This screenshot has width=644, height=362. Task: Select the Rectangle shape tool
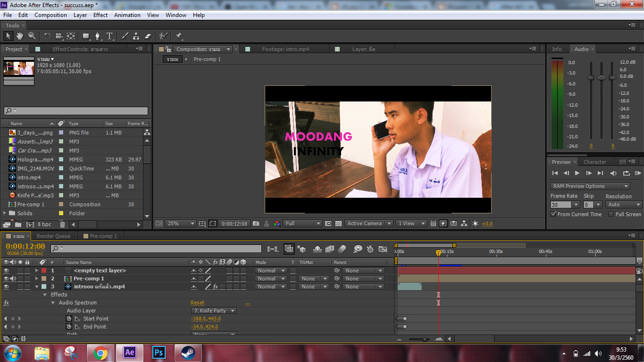(86, 36)
